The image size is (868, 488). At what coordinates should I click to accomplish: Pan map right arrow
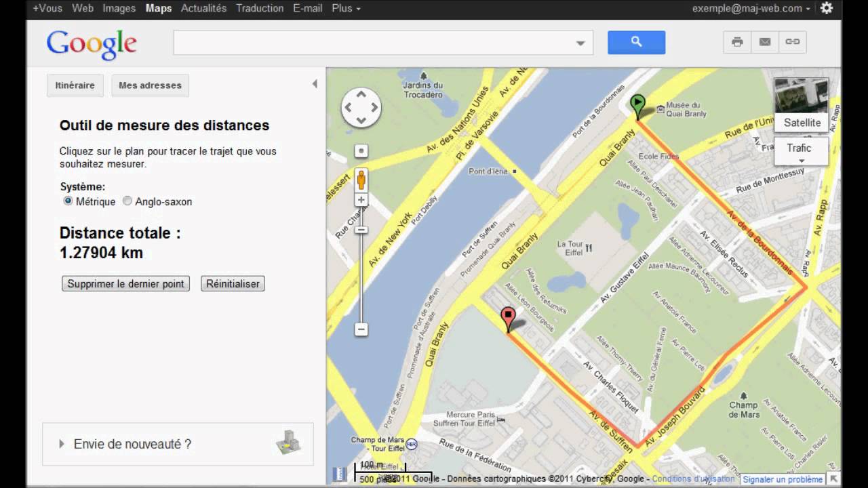[374, 107]
